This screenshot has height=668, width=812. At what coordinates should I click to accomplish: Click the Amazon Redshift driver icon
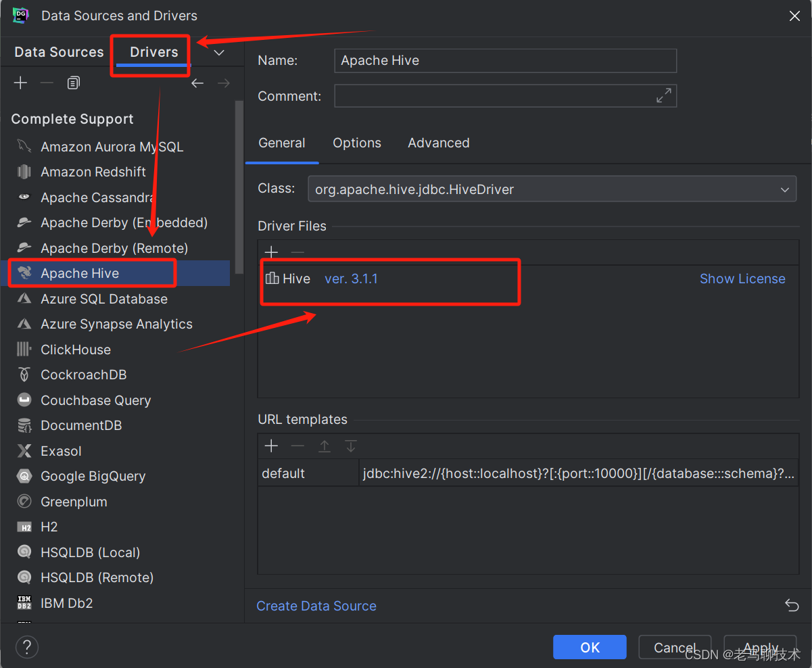pyautogui.click(x=24, y=172)
